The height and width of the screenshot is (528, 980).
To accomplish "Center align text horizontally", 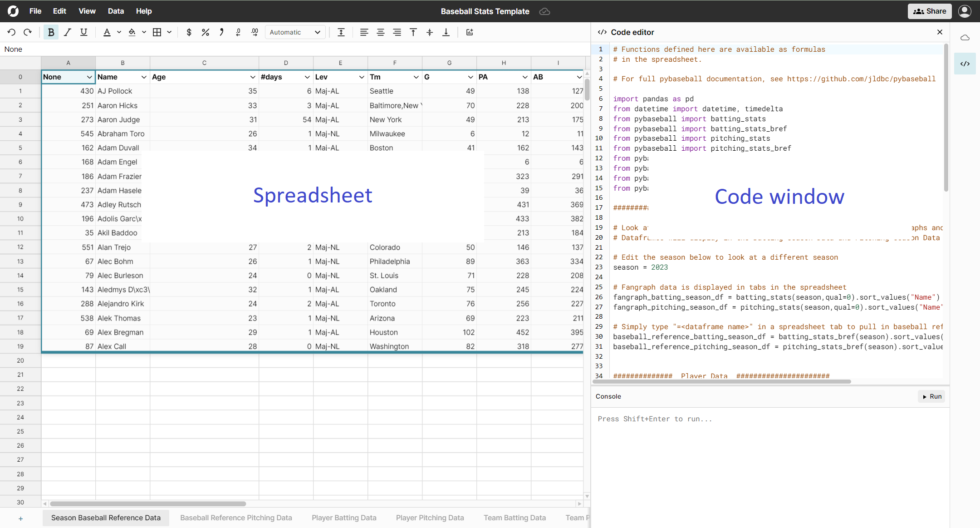I will pyautogui.click(x=380, y=32).
